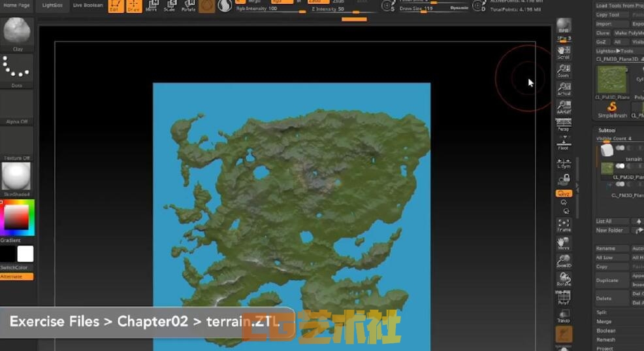Select the Rotate gizmo tool
Image resolution: width=644 pixels, height=351 pixels.
(x=188, y=6)
